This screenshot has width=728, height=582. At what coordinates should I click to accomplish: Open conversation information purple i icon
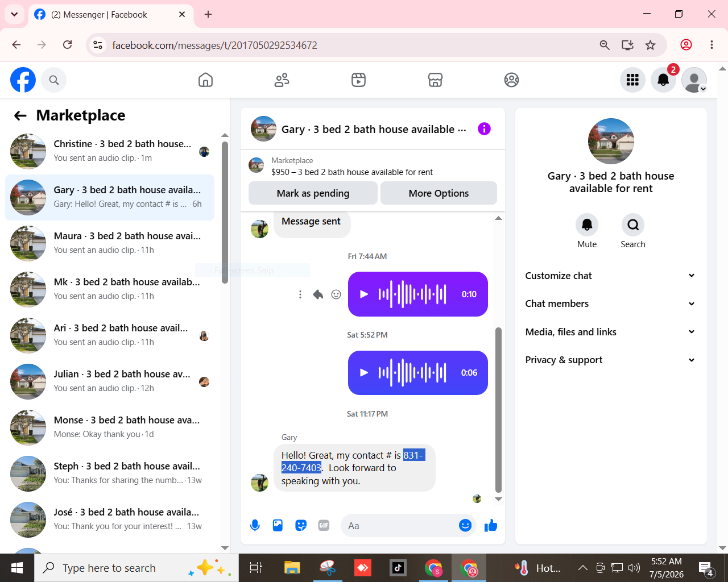tap(484, 129)
